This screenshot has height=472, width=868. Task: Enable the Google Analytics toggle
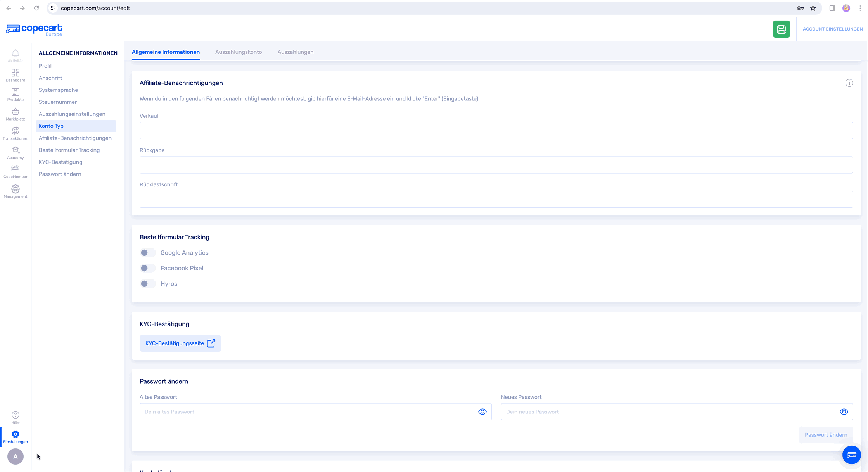(x=147, y=253)
